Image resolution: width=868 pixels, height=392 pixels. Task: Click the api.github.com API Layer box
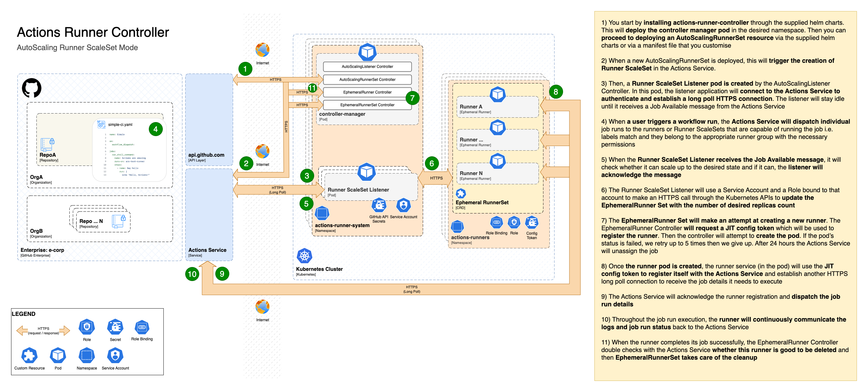coord(209,120)
